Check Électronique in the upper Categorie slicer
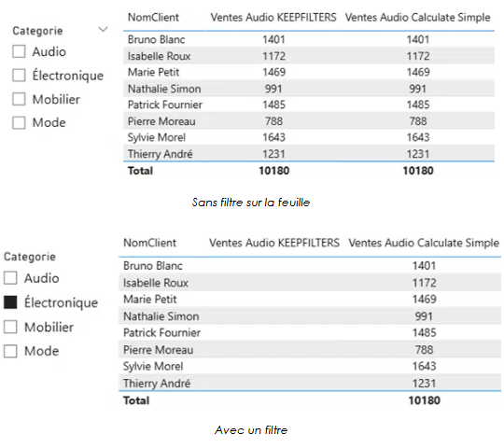 [19, 76]
